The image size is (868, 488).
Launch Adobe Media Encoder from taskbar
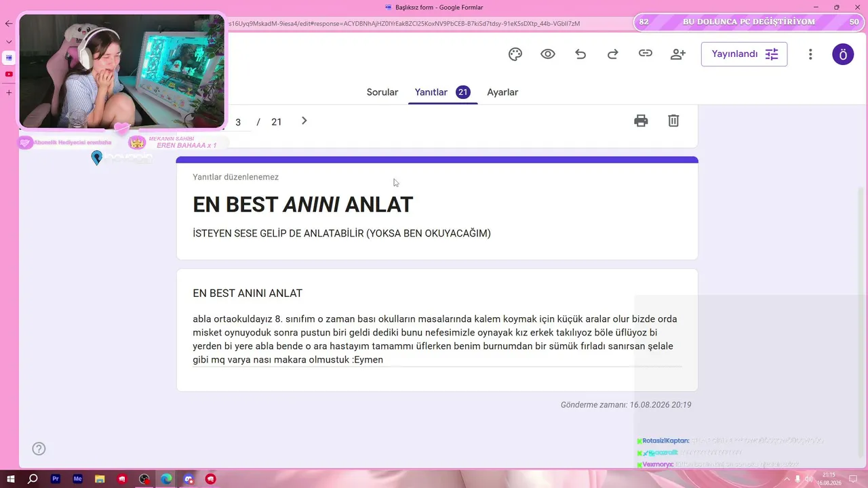[78, 479]
